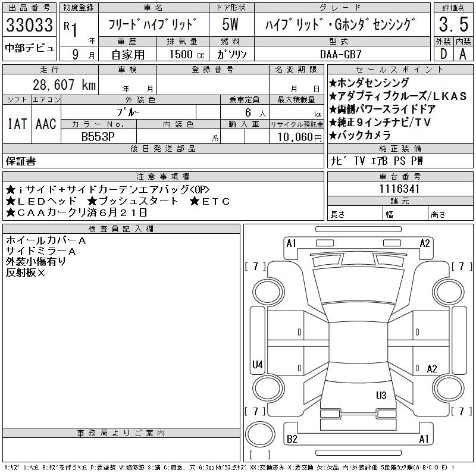Select the exterior color ブルー
The width and height of the screenshot is (476, 476).
pos(128,112)
